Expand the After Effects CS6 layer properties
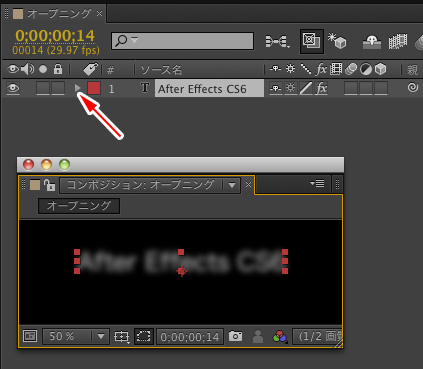Screen dimensions: 423x369 pos(78,88)
